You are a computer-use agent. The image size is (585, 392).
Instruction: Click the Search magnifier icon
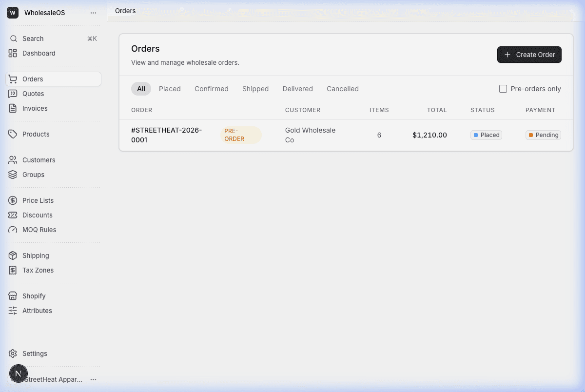click(x=14, y=38)
